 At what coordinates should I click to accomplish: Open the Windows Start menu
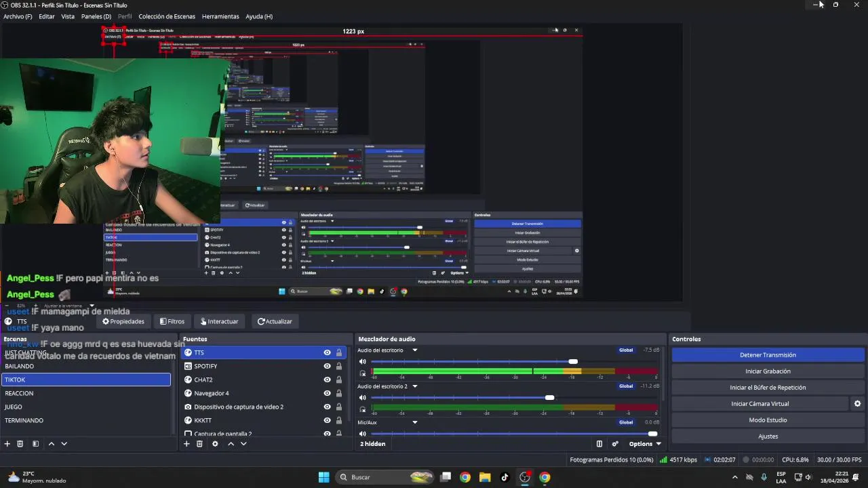pos(323,477)
